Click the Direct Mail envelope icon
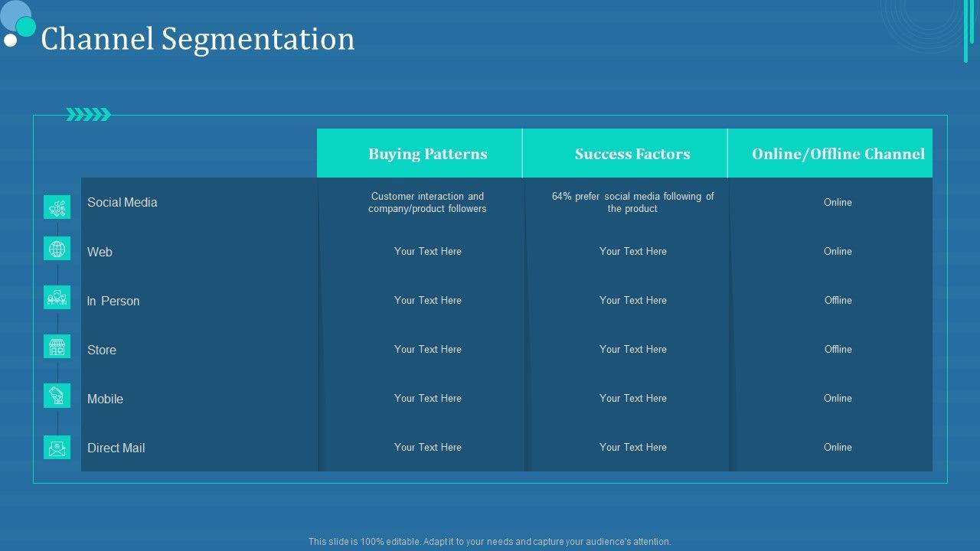 tap(57, 448)
